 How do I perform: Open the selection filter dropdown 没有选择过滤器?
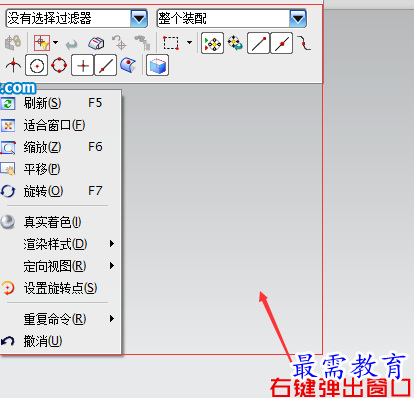click(76, 18)
